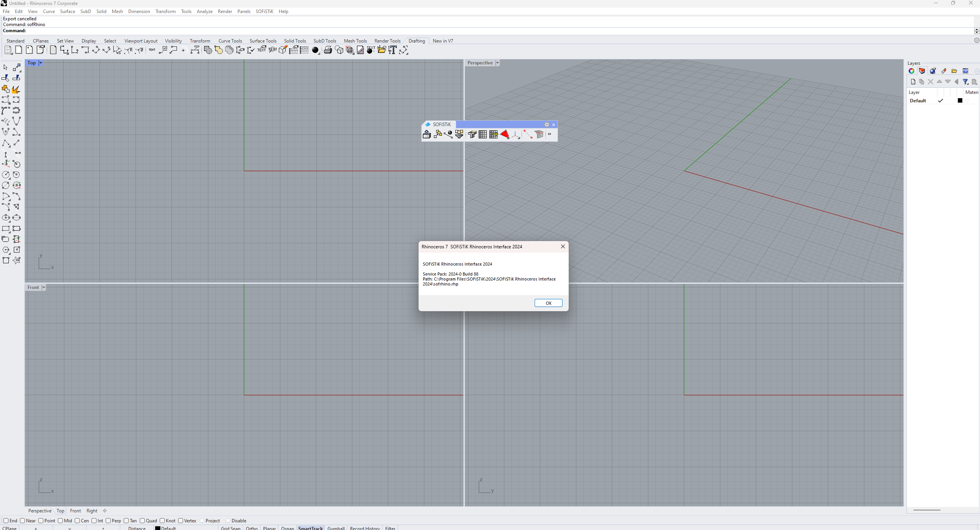Enable the Quad osnap checkbox
980x530 pixels.
pyautogui.click(x=142, y=520)
